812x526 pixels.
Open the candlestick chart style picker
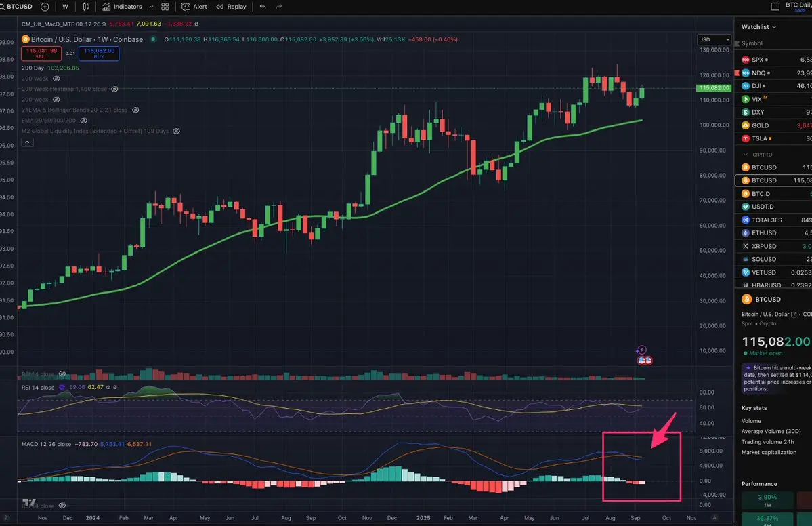point(86,7)
